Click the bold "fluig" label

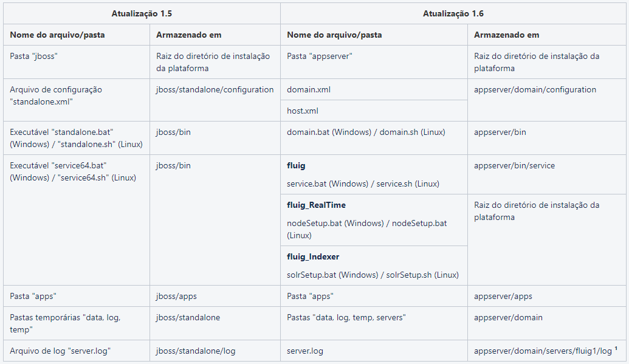296,165
